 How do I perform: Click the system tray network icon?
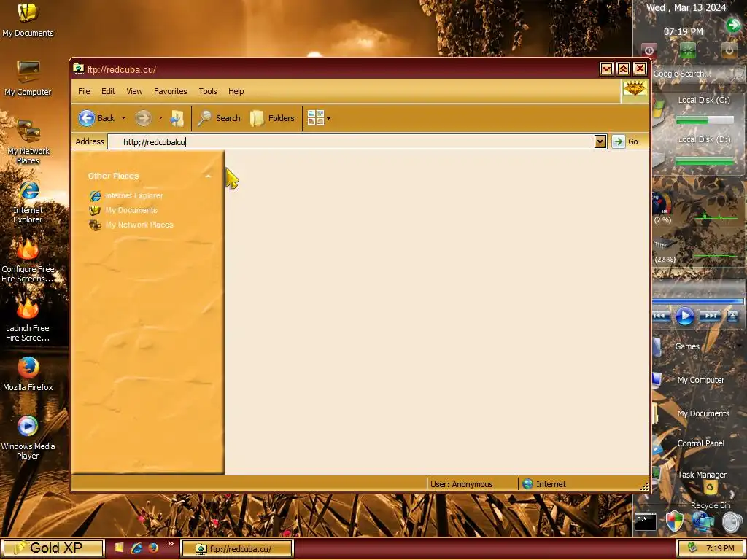(x=692, y=548)
